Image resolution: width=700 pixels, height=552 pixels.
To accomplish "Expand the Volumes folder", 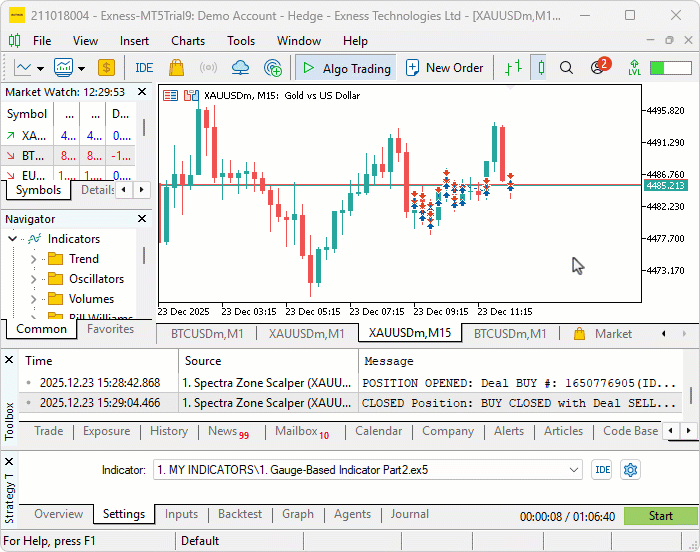I will coord(33,299).
